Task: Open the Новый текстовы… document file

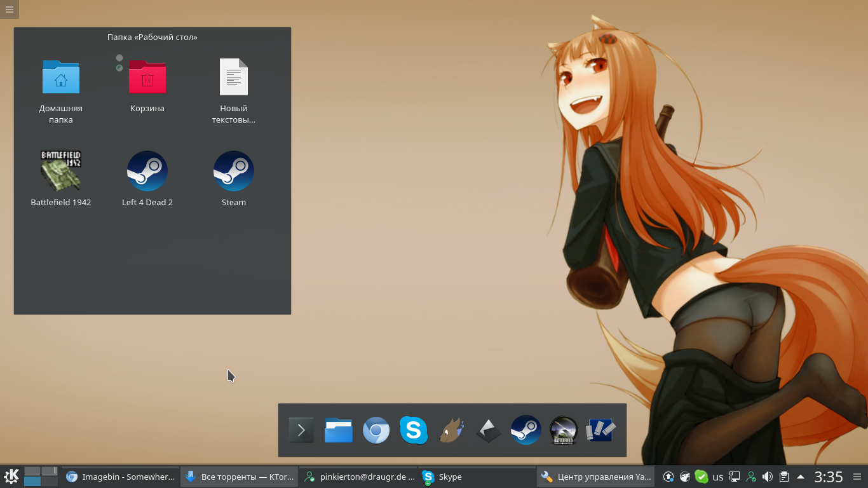Action: (x=234, y=77)
